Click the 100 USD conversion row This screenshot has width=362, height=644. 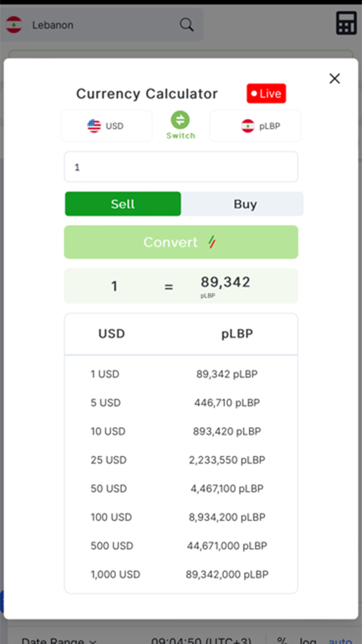coord(180,517)
